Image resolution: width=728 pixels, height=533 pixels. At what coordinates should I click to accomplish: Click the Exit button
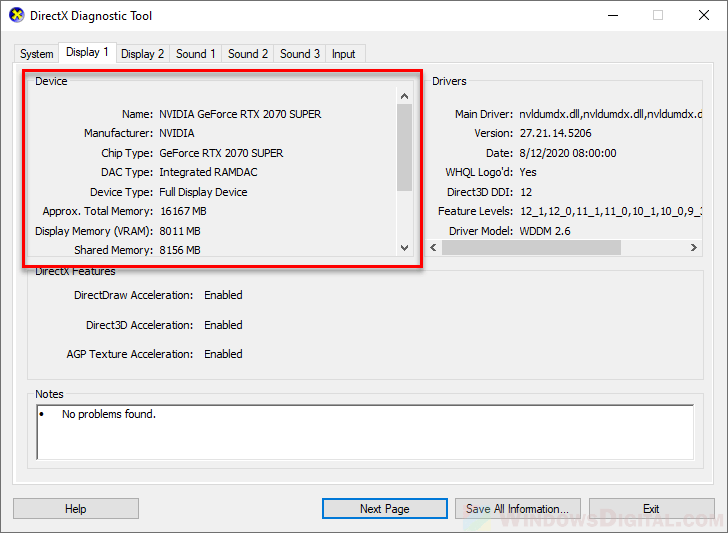click(x=651, y=509)
